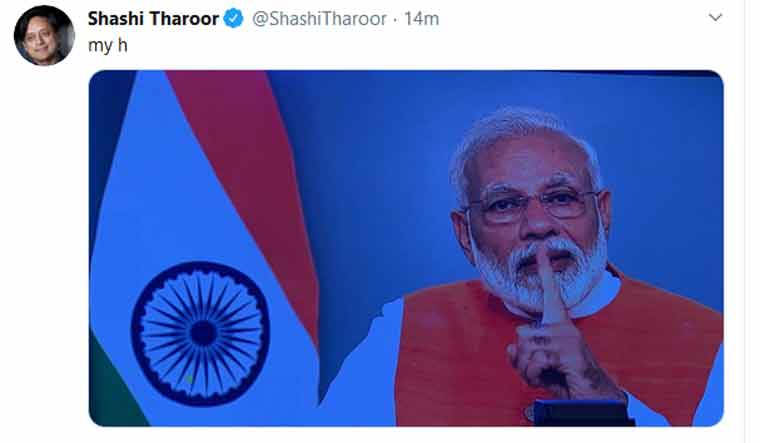Open the tweet via 14m timestamp

pos(421,19)
